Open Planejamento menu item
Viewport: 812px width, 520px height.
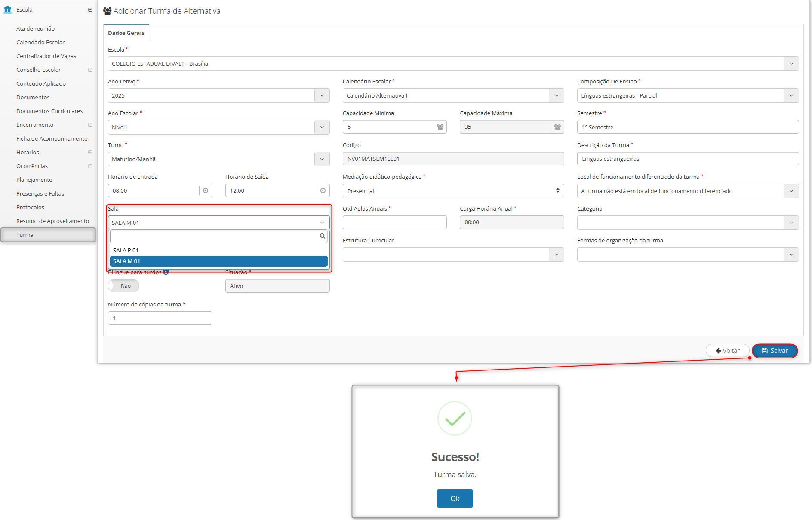click(x=34, y=180)
